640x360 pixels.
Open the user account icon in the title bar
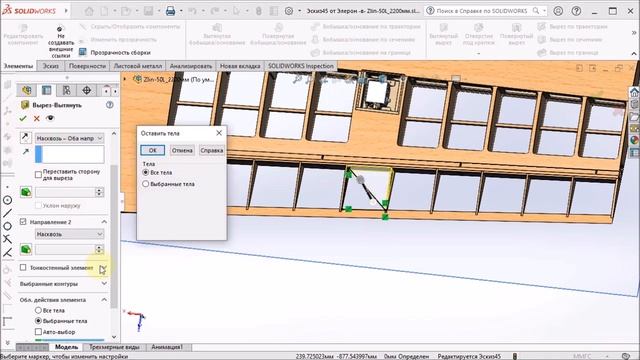(x=558, y=11)
